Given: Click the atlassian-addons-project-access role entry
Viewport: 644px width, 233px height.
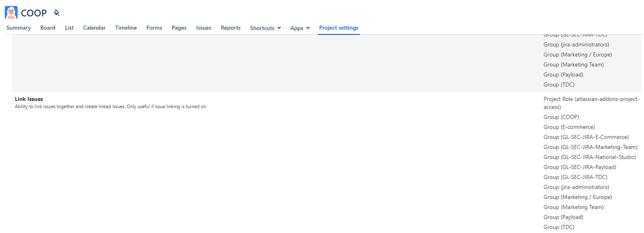Looking at the screenshot, I should [592, 103].
